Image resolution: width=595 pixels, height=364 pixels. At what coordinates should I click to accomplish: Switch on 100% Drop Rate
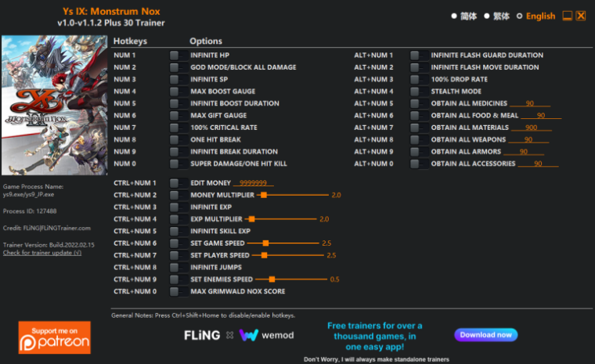click(x=419, y=80)
